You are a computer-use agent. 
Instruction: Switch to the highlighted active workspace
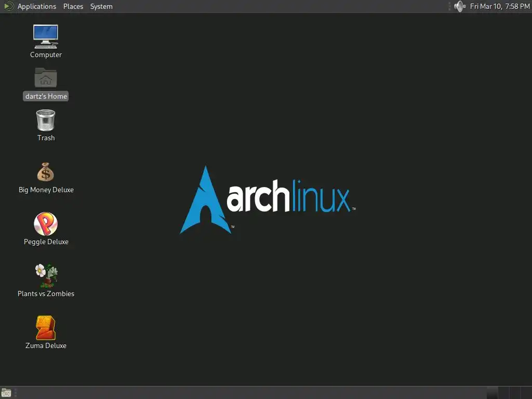(x=493, y=393)
